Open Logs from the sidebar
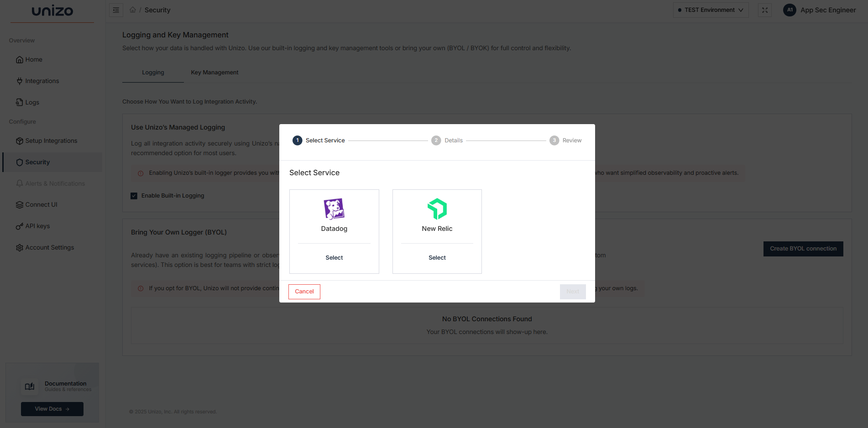Screen dimensions: 868x428 click(19, 102)
